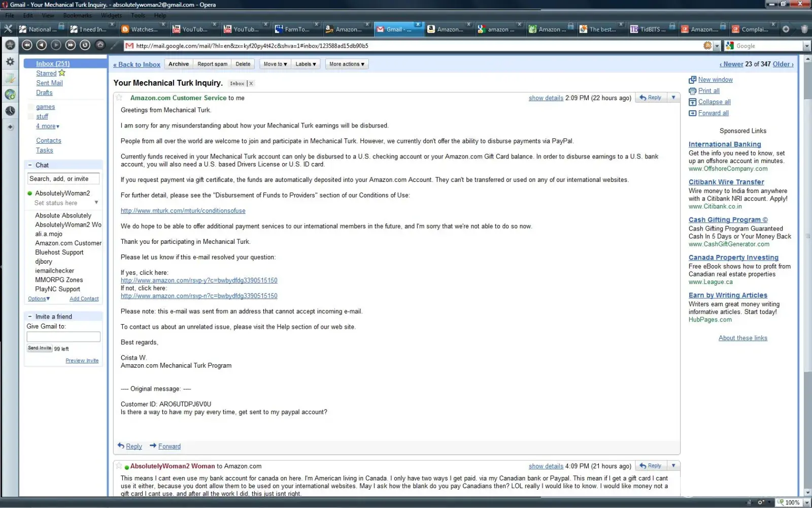Star the AbsolutelyWoman2 Woman message

point(119,466)
